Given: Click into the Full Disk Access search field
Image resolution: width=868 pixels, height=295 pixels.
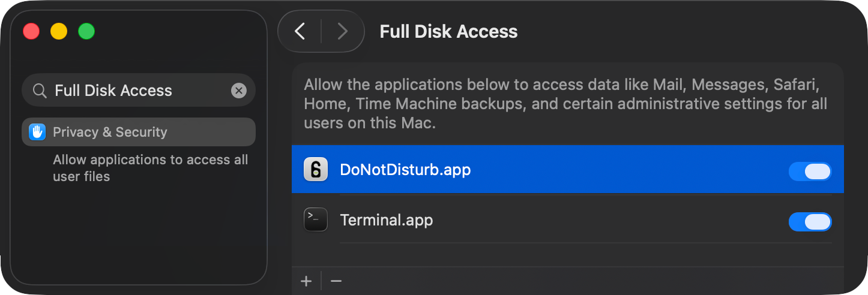Looking at the screenshot, I should click(x=138, y=91).
